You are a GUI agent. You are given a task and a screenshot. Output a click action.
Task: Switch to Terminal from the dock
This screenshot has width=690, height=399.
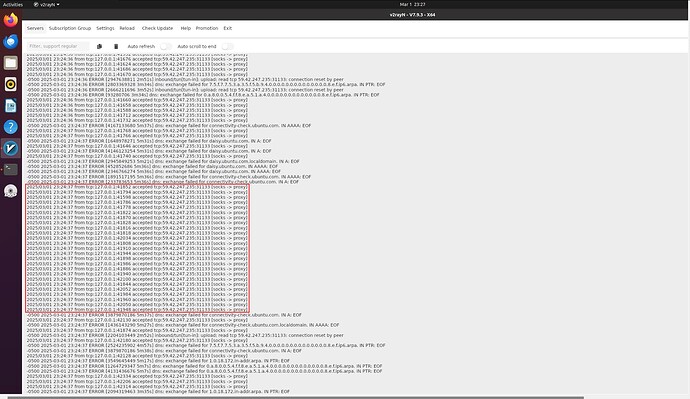coord(11,169)
